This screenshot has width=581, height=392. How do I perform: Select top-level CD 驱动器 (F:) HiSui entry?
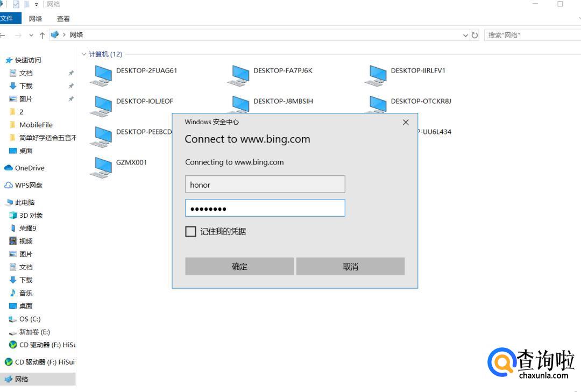tap(45, 362)
